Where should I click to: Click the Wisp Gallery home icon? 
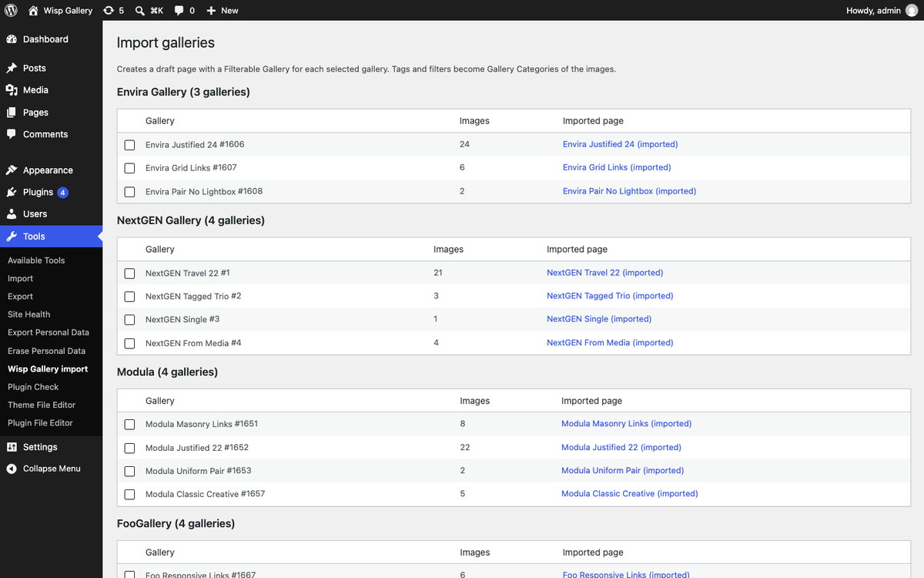(33, 11)
